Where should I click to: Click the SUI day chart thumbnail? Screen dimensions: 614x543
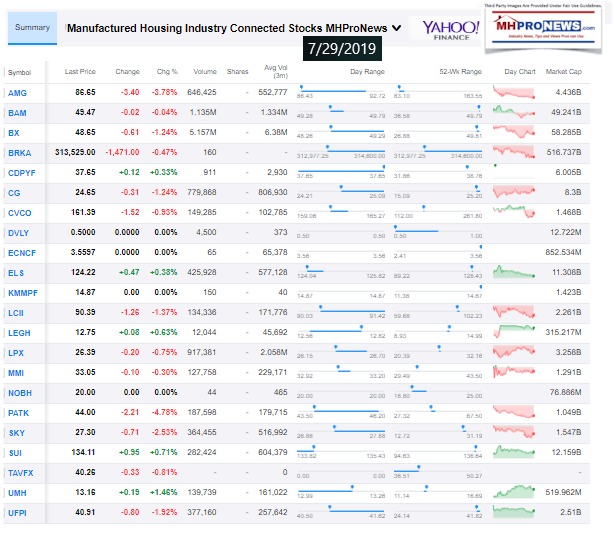514,452
